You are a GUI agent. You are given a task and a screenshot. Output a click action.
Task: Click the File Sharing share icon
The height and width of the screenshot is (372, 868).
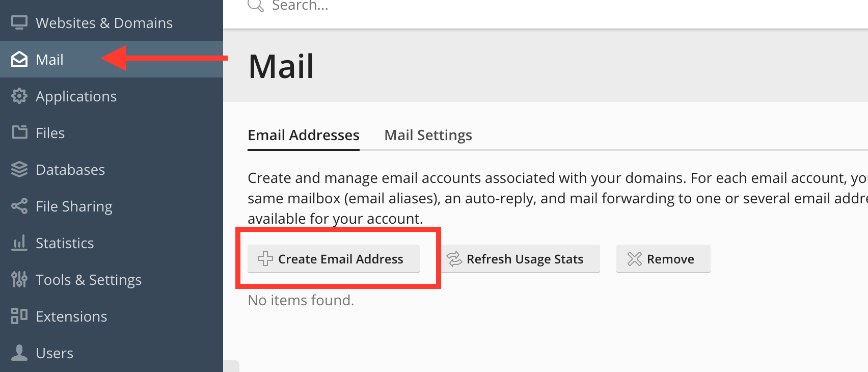coord(19,206)
